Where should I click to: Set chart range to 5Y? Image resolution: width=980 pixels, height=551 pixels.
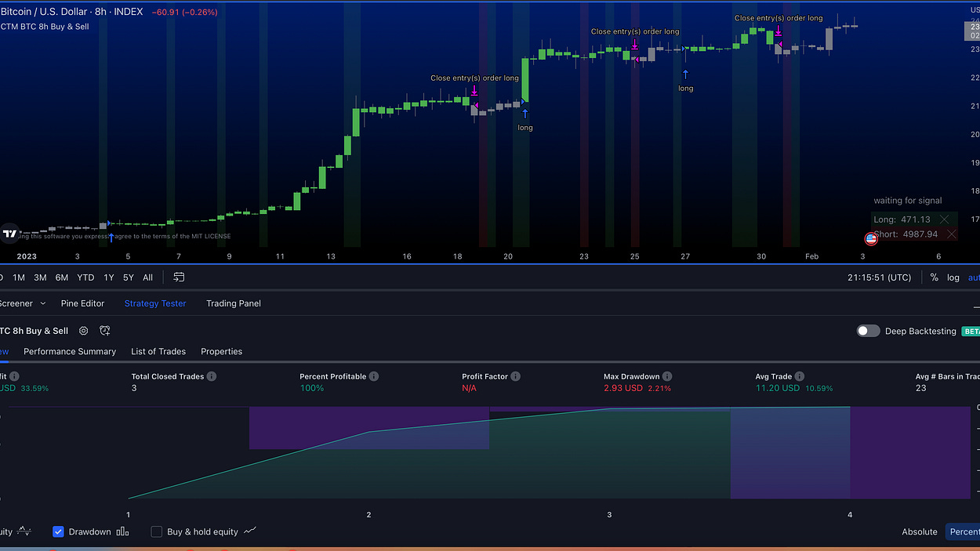click(128, 277)
